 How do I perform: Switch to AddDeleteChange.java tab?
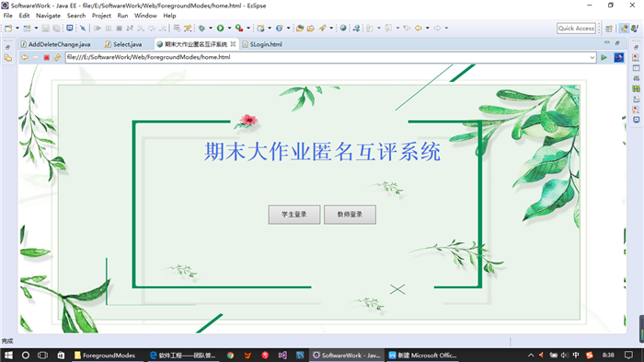coord(55,44)
